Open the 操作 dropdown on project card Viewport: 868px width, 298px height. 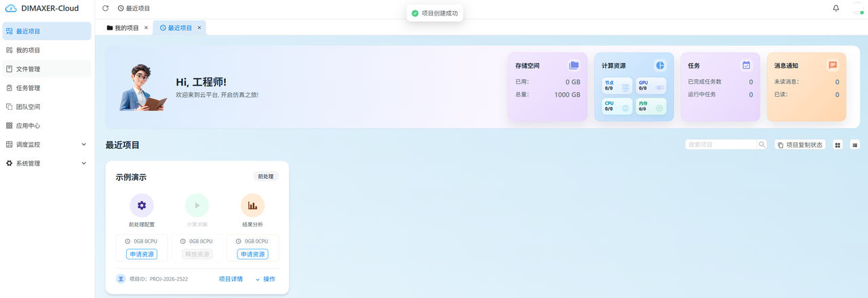click(x=265, y=279)
